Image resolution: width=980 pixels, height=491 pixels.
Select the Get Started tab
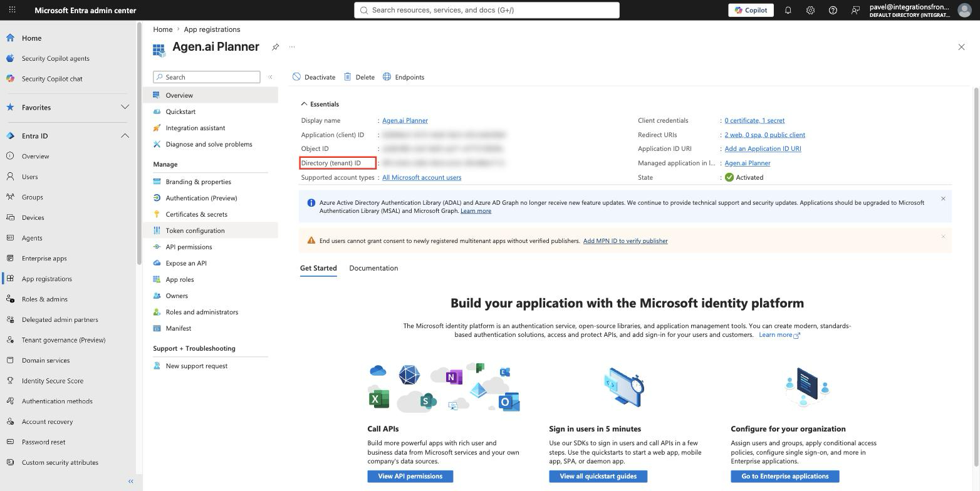(318, 268)
